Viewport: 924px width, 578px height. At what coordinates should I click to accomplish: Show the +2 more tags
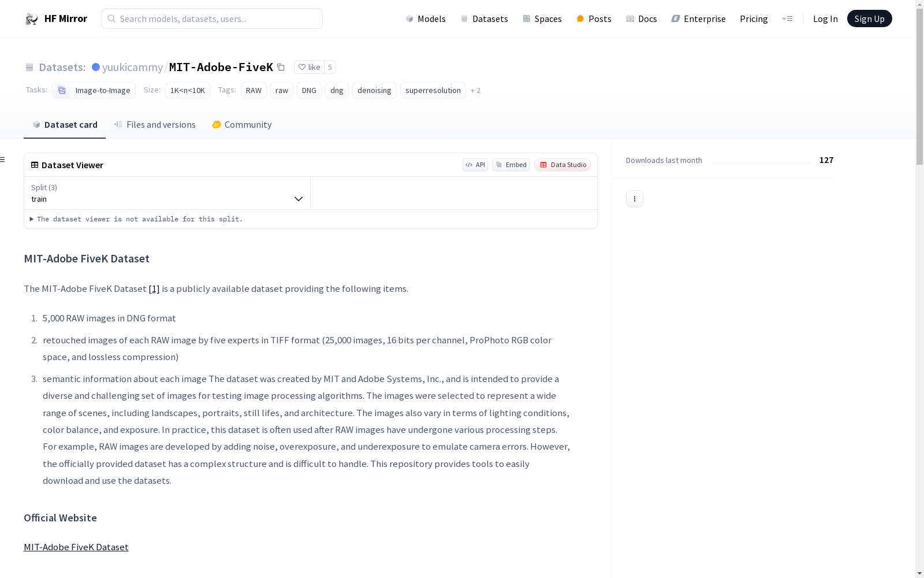(x=475, y=90)
